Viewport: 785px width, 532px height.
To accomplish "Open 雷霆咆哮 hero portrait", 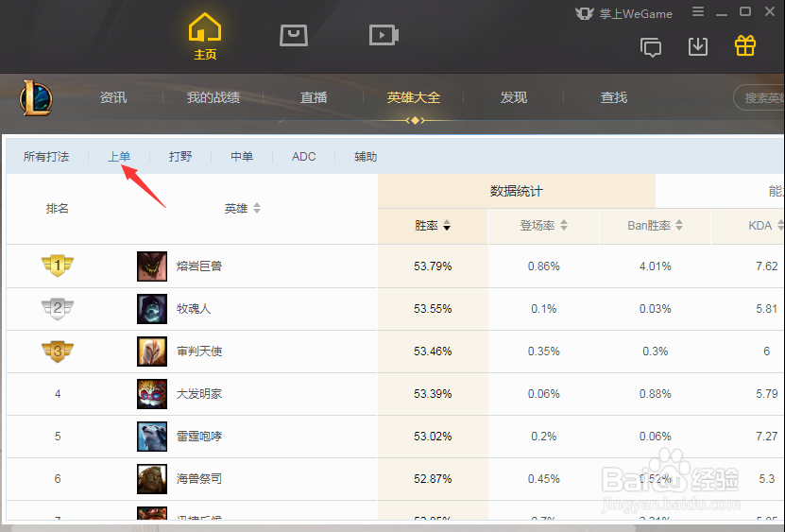I will (x=152, y=437).
